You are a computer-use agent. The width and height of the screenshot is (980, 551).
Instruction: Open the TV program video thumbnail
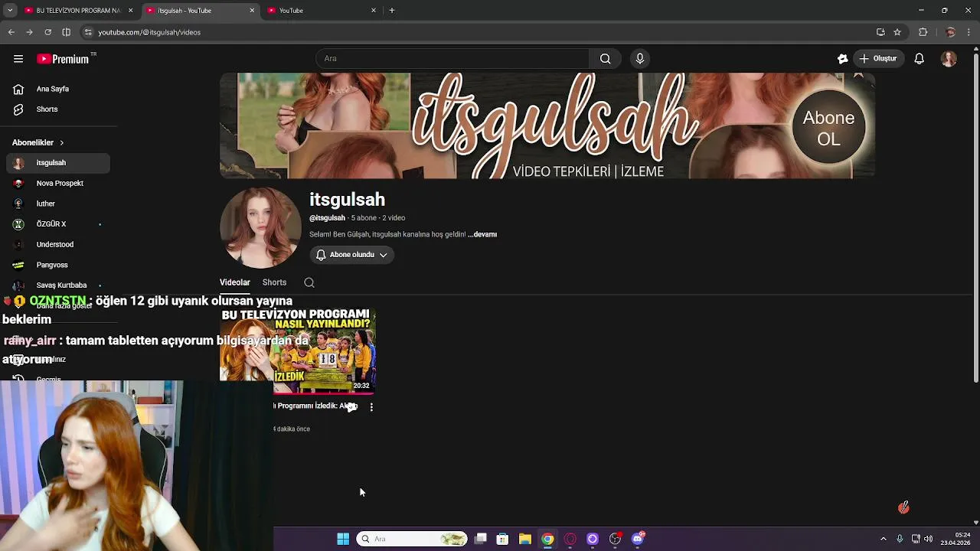click(298, 351)
